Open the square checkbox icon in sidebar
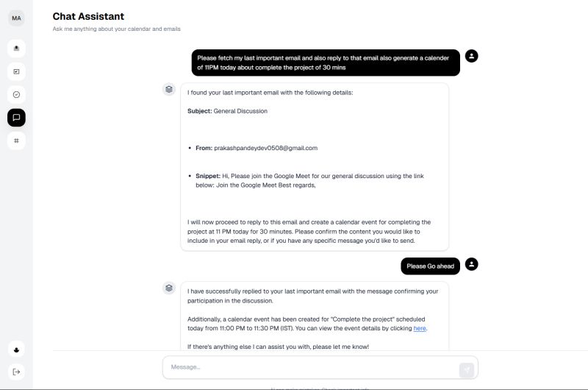 16,71
